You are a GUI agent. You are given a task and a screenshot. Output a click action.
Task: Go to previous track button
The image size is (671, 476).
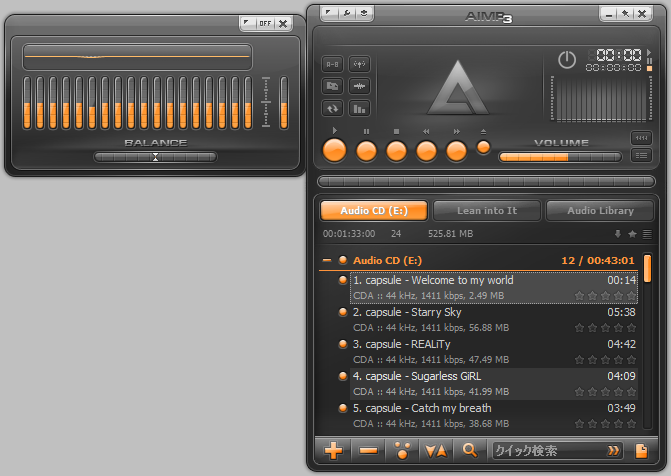[x=426, y=151]
